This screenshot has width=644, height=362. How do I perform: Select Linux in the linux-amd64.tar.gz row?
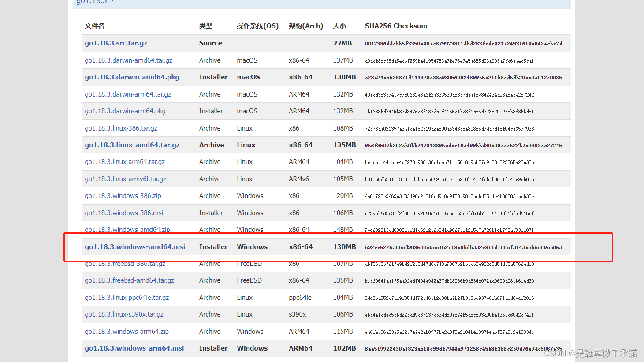[x=246, y=145]
